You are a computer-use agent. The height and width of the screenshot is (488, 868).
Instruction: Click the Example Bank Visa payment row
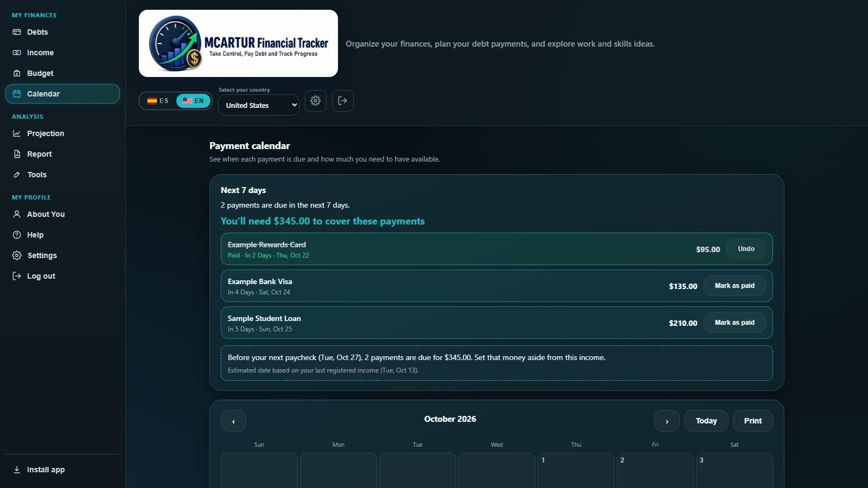pos(497,286)
